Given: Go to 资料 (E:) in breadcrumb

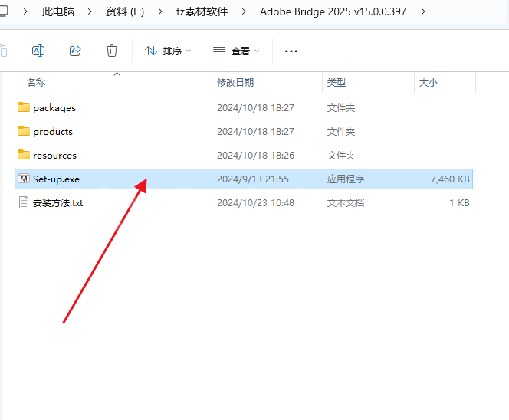Looking at the screenshot, I should 125,11.
